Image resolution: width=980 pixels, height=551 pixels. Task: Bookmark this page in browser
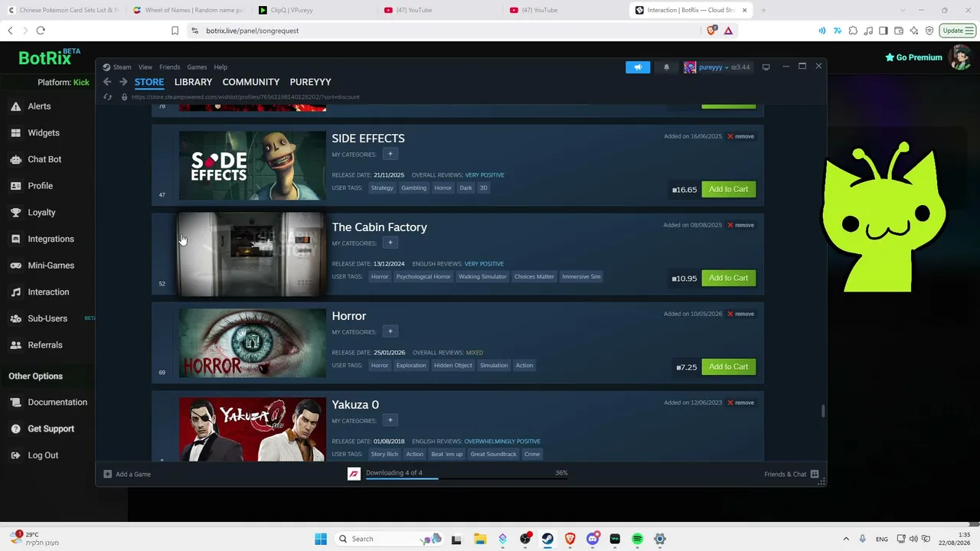coord(175,31)
